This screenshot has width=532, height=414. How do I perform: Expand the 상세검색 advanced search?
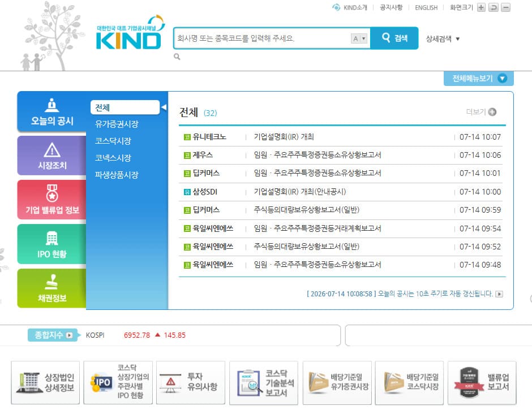(x=443, y=38)
